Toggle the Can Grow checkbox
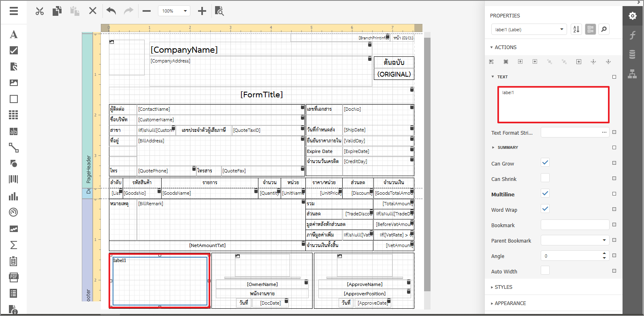 coord(545,163)
